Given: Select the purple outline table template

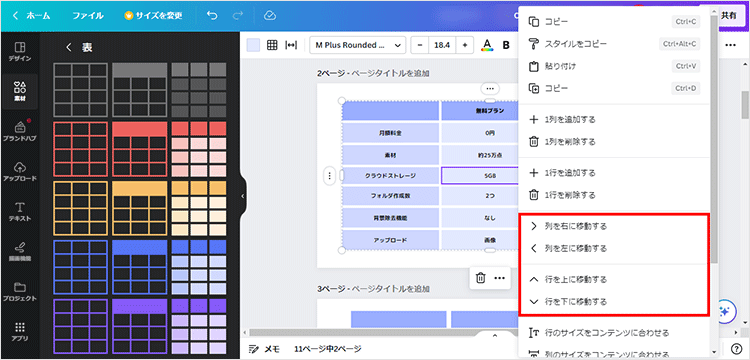Looking at the screenshot, I should [x=80, y=327].
